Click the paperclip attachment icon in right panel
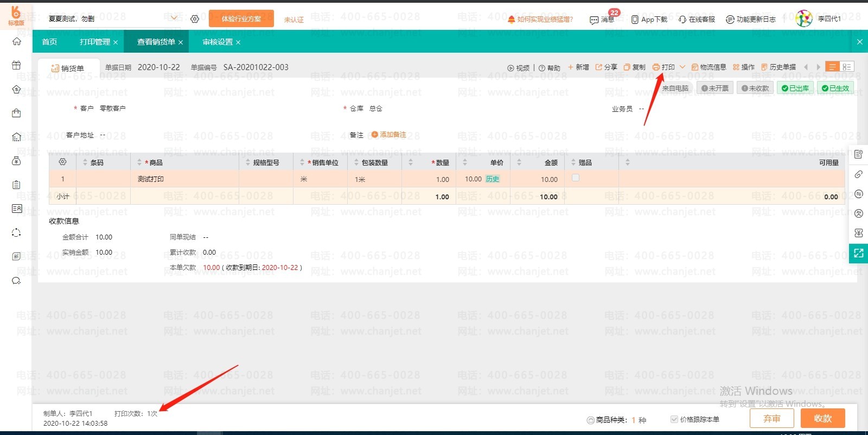Image resolution: width=868 pixels, height=435 pixels. point(858,174)
